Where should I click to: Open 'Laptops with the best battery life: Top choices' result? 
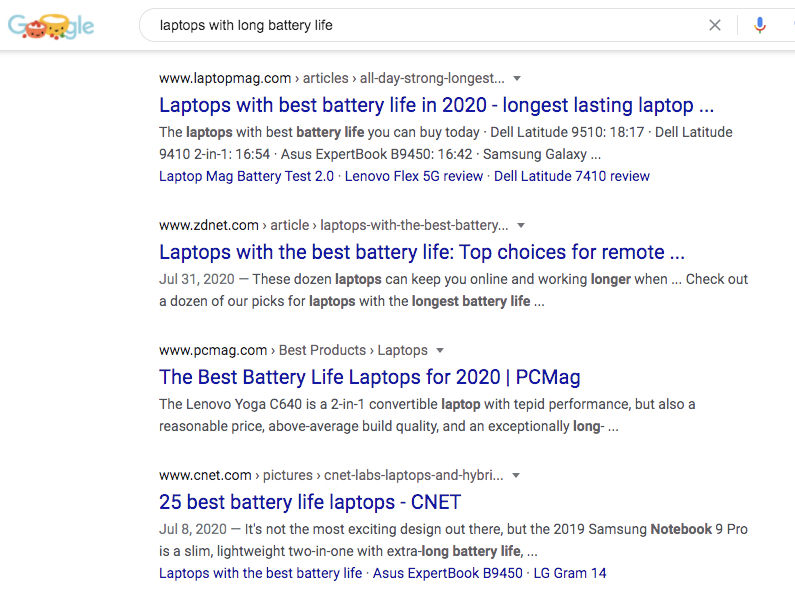pyautogui.click(x=422, y=252)
